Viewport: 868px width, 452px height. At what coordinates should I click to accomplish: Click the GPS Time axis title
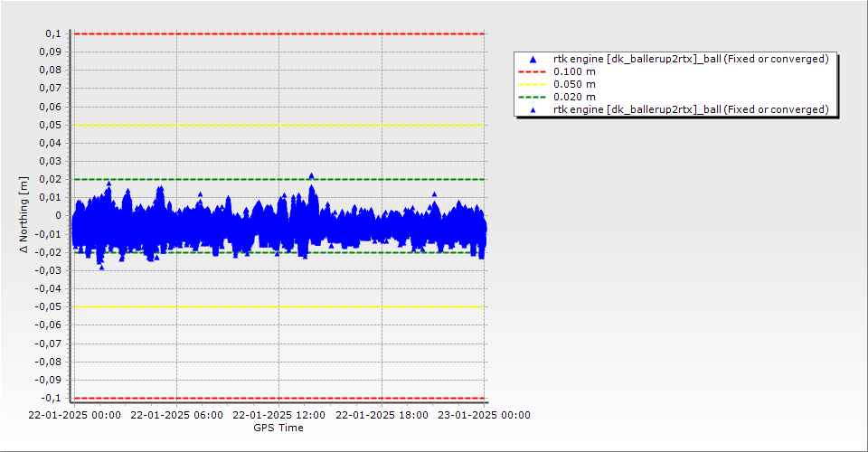coord(278,428)
